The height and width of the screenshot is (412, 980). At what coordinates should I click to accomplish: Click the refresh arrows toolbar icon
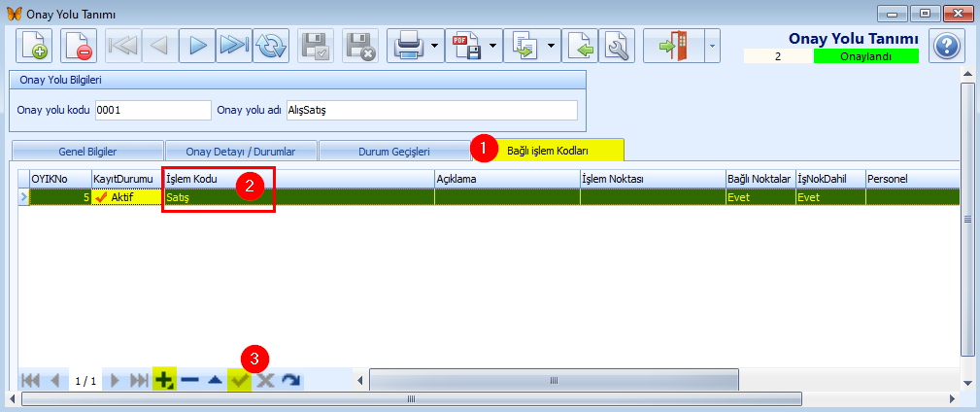pyautogui.click(x=272, y=46)
